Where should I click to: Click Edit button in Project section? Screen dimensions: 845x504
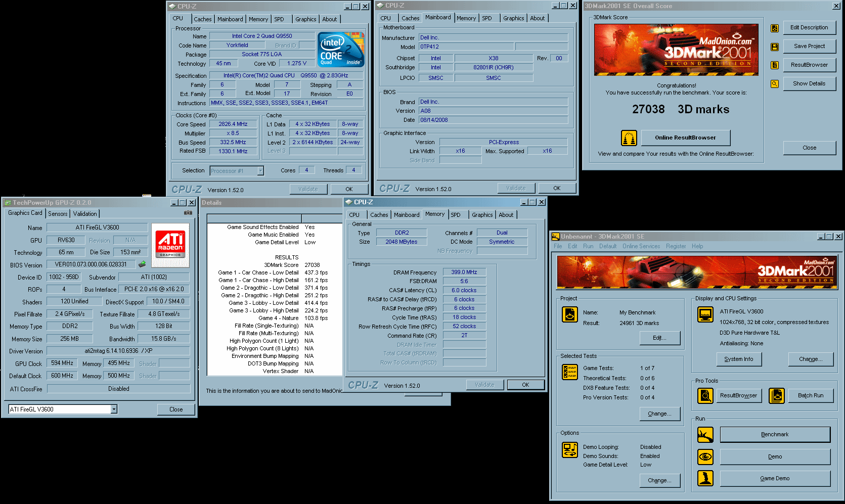pos(659,338)
